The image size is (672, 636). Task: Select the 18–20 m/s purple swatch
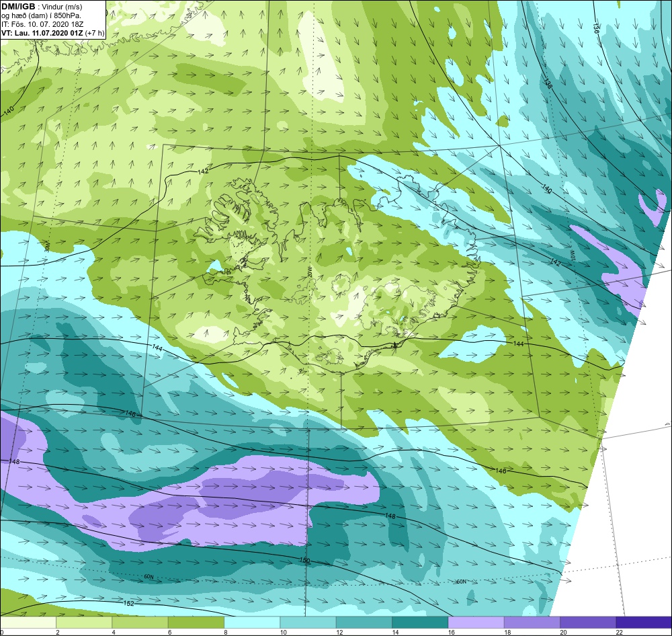coord(532,622)
